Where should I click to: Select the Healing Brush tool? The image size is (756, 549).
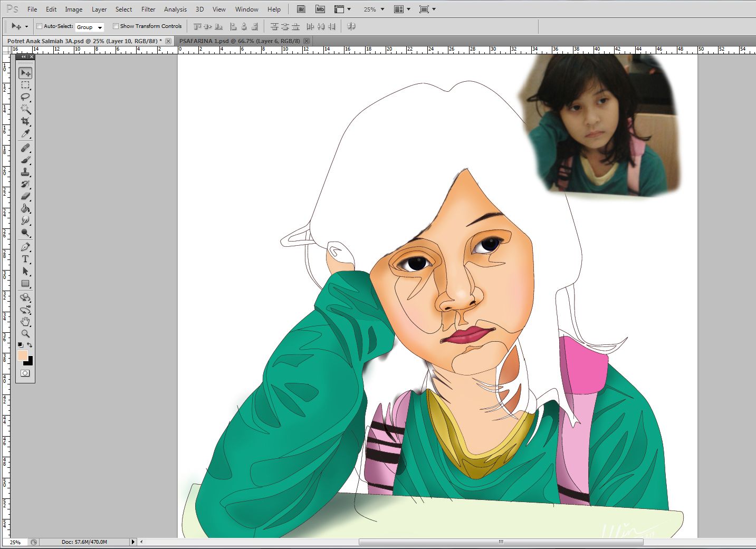point(25,148)
